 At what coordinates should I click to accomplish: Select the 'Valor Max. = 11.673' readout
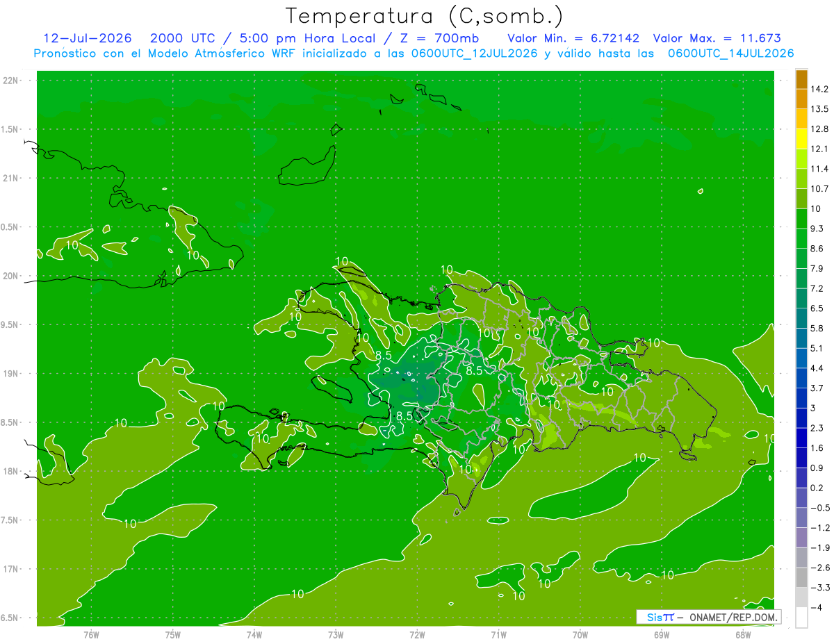pos(717,38)
